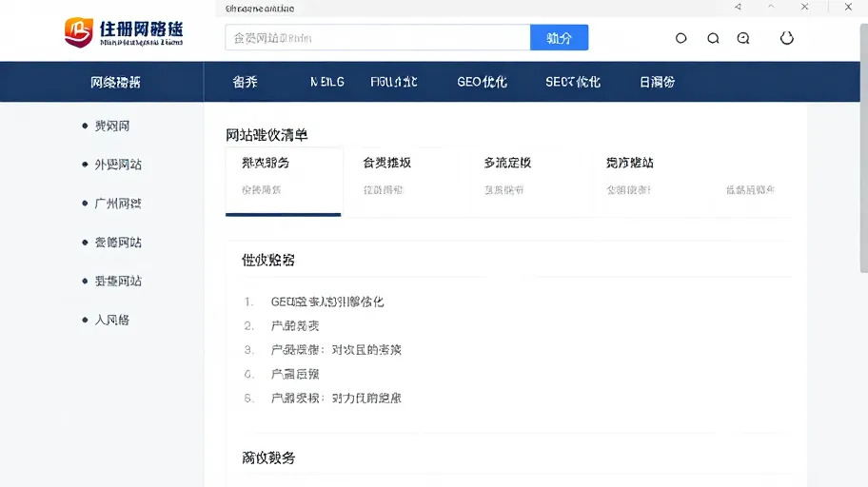Image resolution: width=868 pixels, height=487 pixels.
Task: Open the first nav item right of the sidebar header
Action: [x=245, y=82]
